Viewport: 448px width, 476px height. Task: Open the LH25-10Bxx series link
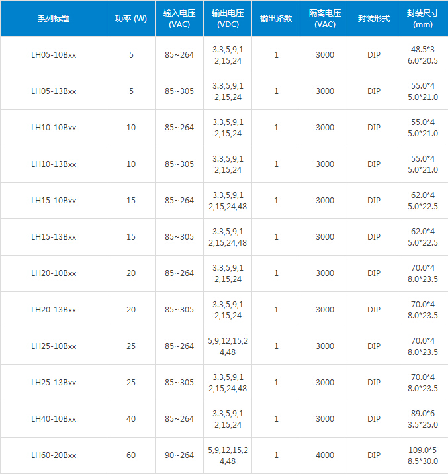[x=54, y=346]
